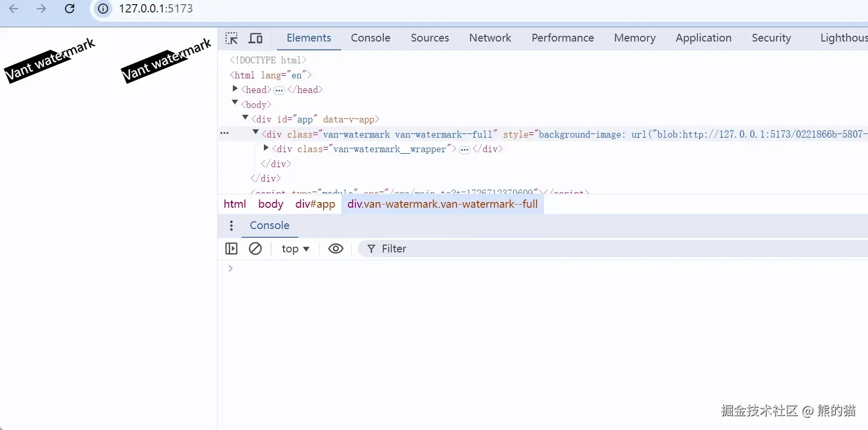Open the Network tab
Screen dimensions: 868x430
[490, 38]
